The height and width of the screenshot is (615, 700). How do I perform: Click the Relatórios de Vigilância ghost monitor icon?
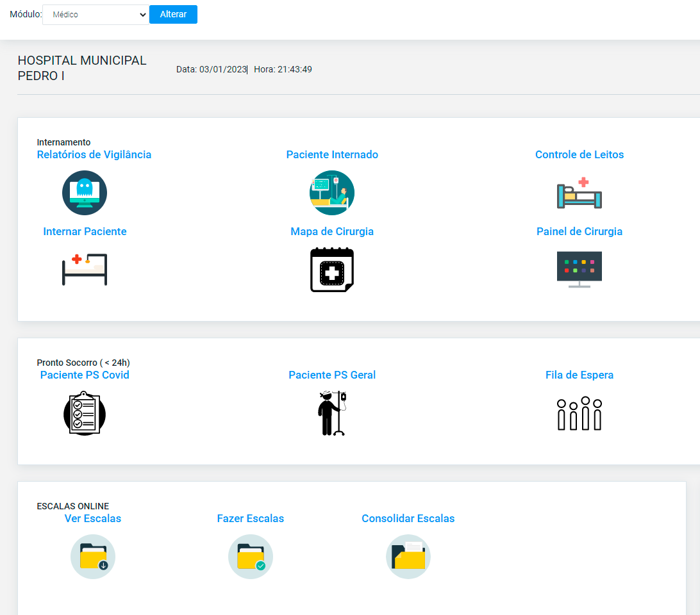click(x=85, y=193)
